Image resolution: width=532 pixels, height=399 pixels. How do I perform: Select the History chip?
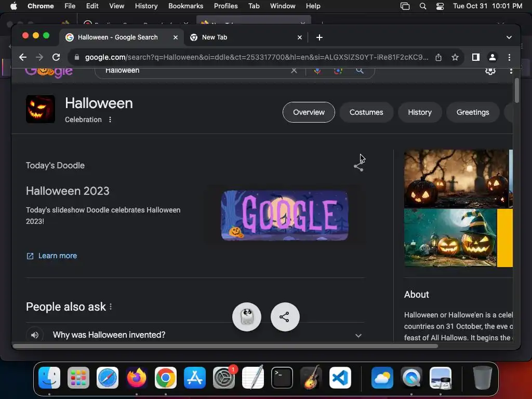pyautogui.click(x=420, y=112)
